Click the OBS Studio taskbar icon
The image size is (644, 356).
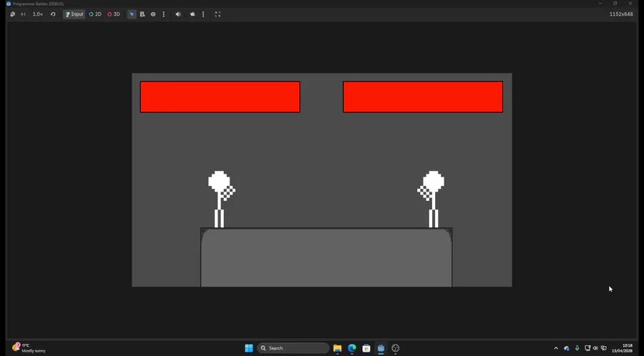click(396, 348)
